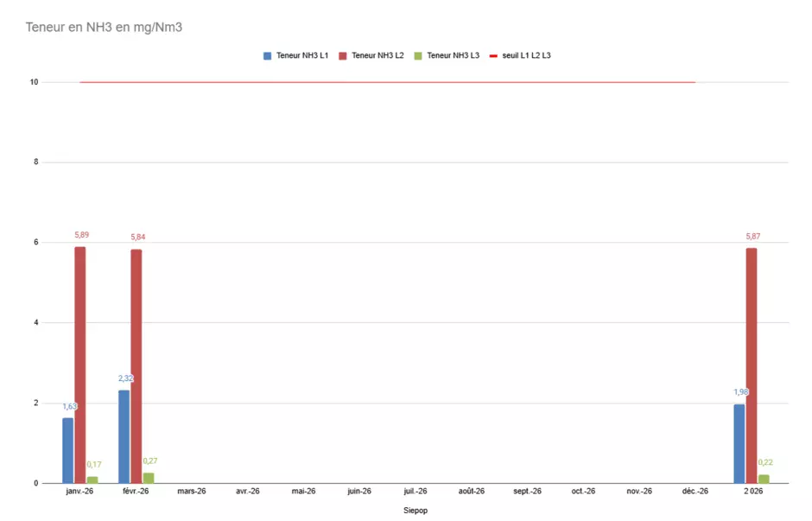Click the 0,17 data label
The height and width of the screenshot is (521, 812).
pyautogui.click(x=93, y=465)
